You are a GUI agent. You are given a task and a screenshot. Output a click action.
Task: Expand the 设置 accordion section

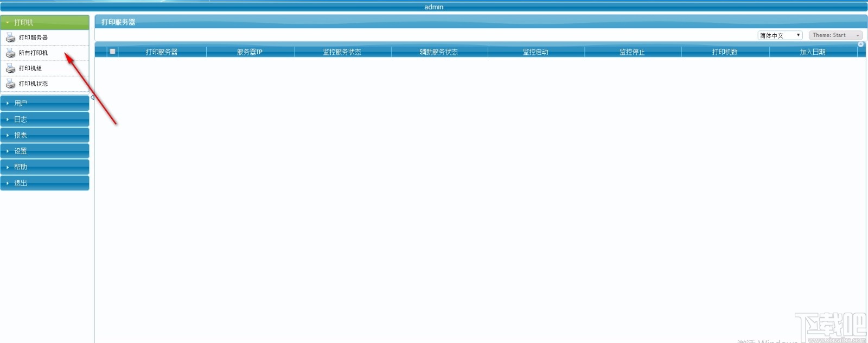(x=44, y=151)
